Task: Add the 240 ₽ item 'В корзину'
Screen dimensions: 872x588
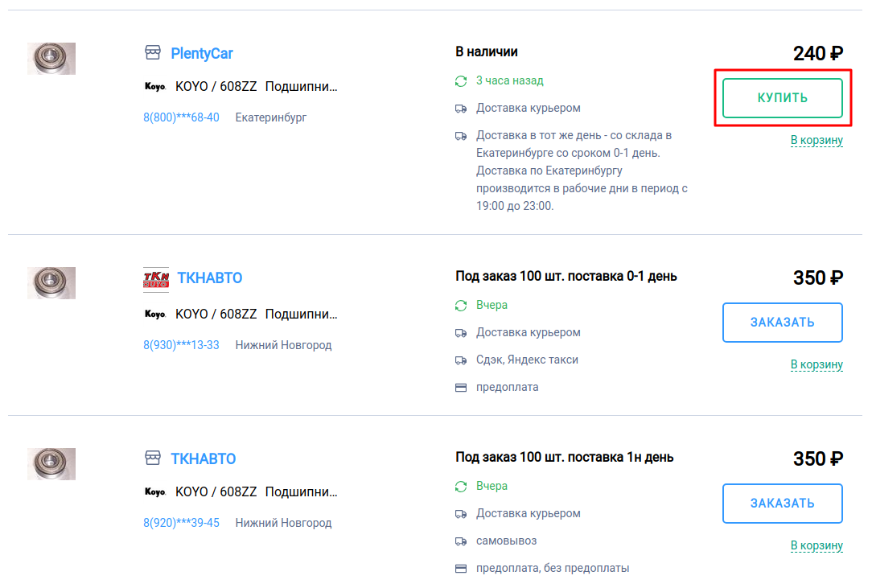Action: coord(816,141)
